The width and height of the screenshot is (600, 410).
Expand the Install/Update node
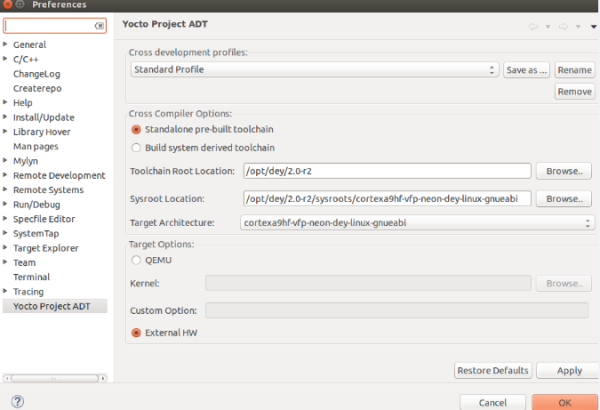click(x=5, y=117)
